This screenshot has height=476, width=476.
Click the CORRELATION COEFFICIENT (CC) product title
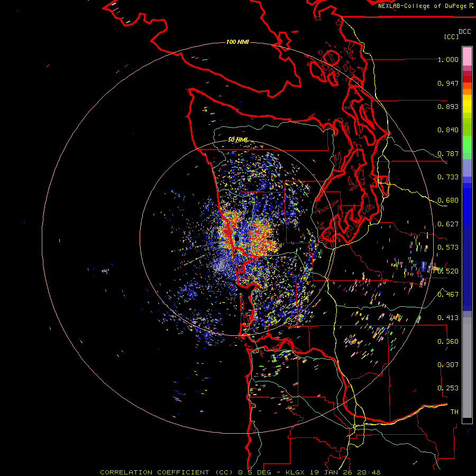point(167,472)
